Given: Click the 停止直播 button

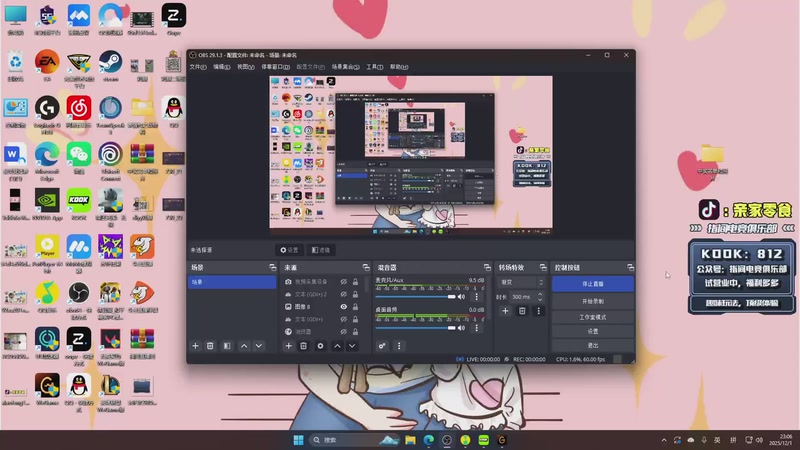Looking at the screenshot, I should 592,284.
